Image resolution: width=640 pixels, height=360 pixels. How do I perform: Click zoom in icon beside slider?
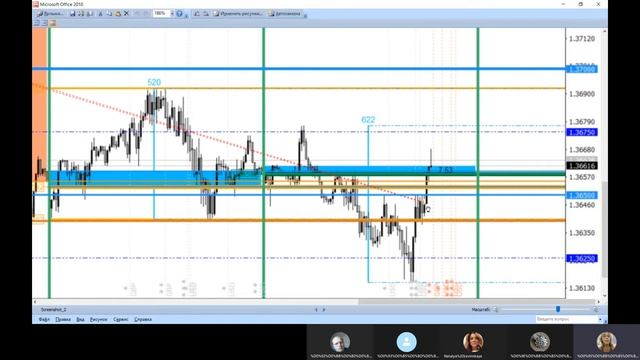(x=596, y=310)
